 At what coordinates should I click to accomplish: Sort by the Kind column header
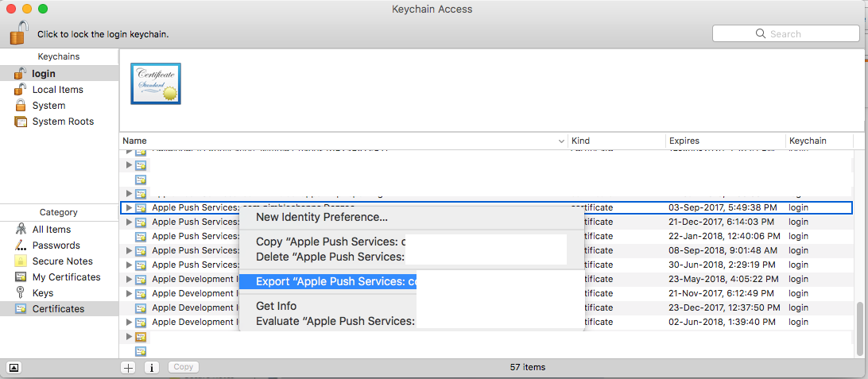pos(617,141)
